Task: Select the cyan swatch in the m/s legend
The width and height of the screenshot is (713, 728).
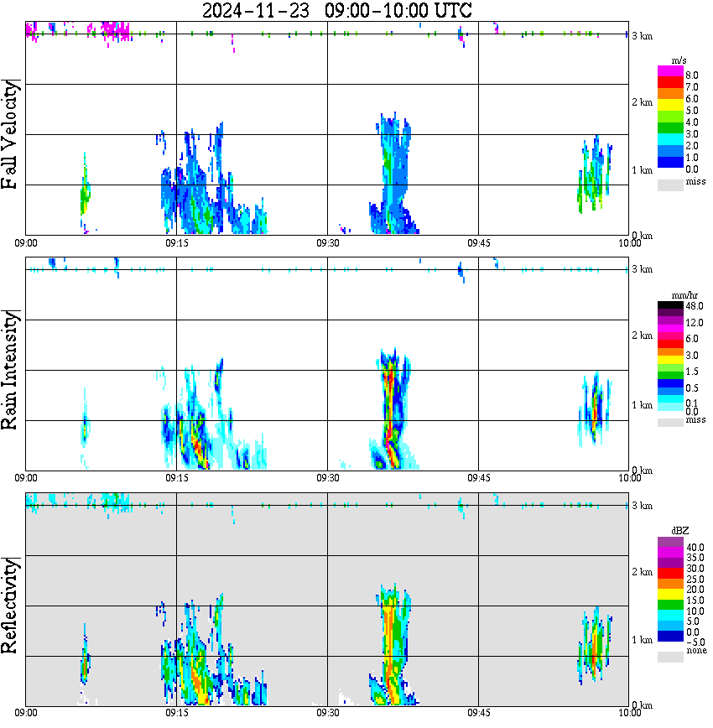Action: click(670, 140)
